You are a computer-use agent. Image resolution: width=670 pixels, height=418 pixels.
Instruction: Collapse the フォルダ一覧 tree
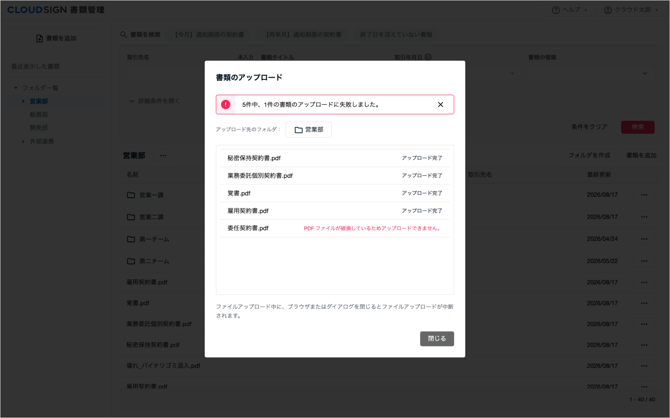tap(16, 88)
